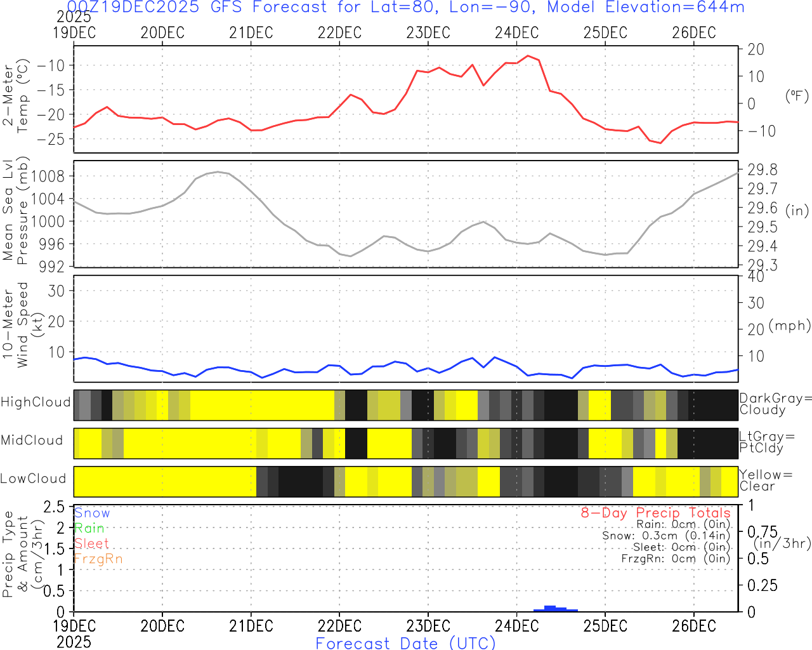The height and width of the screenshot is (650, 812).
Task: Click the highest peak of the red temperature line
Action: tap(528, 56)
